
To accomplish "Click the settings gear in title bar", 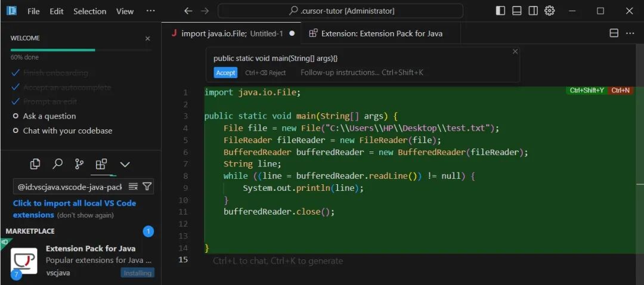I will pos(550,11).
